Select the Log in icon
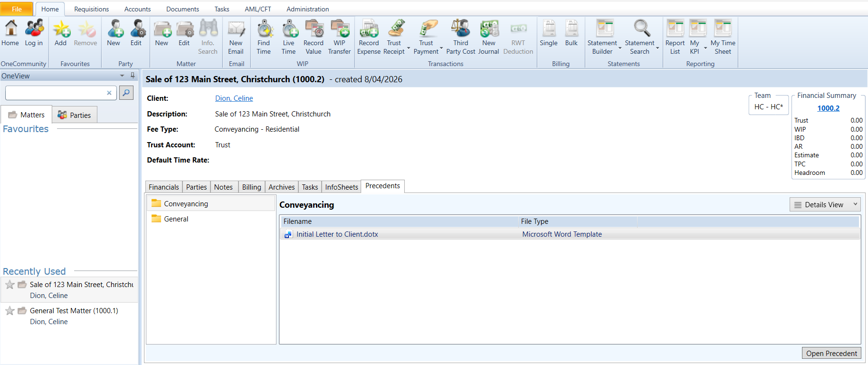This screenshot has height=365, width=868. click(x=34, y=33)
